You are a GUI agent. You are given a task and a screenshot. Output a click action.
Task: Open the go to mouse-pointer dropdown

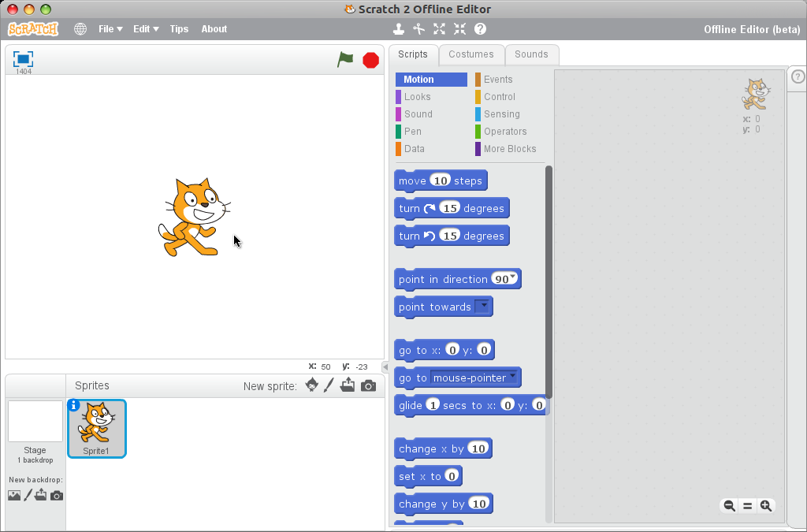(512, 376)
